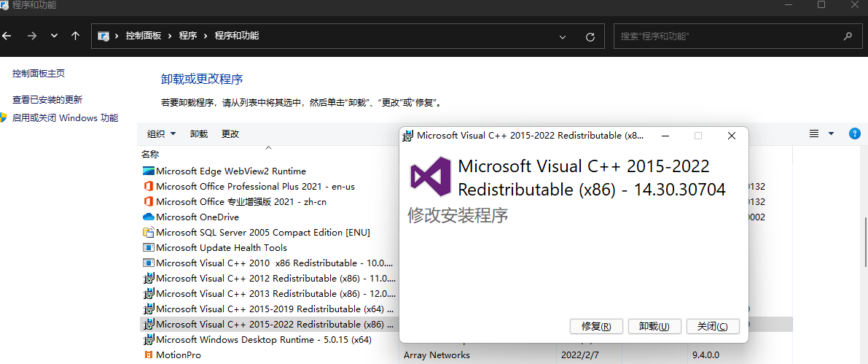Click 更改 in the toolbar
The image size is (868, 364).
(x=230, y=134)
